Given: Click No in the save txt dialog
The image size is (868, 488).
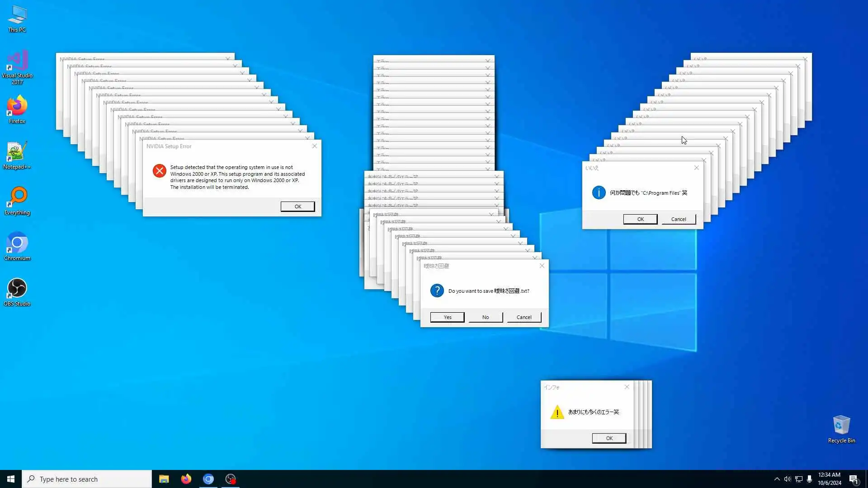Looking at the screenshot, I should [486, 317].
